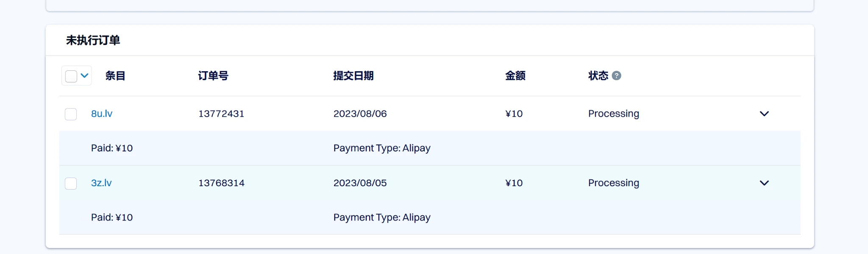This screenshot has height=254, width=868.
Task: Click the 未执行订单 section heading
Action: click(x=93, y=40)
